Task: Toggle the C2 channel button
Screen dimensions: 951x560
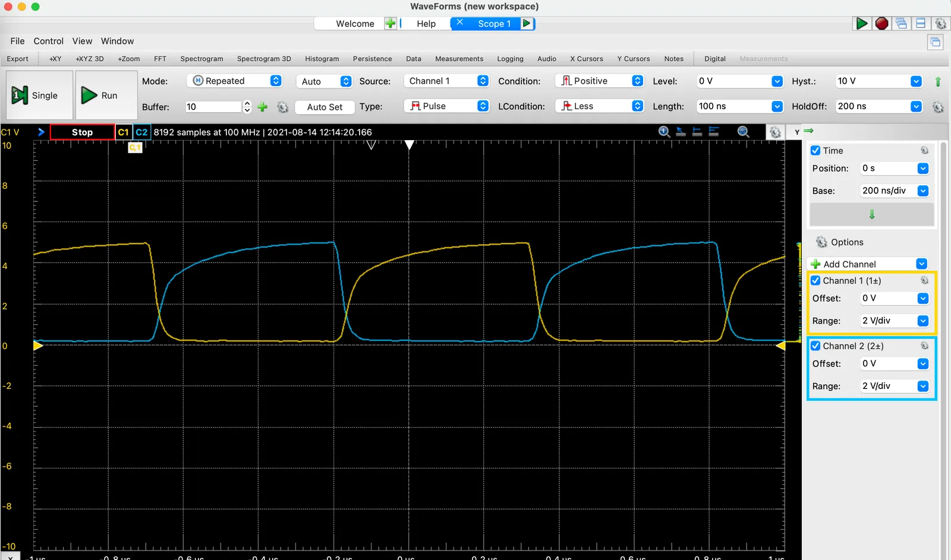Action: pyautogui.click(x=141, y=132)
